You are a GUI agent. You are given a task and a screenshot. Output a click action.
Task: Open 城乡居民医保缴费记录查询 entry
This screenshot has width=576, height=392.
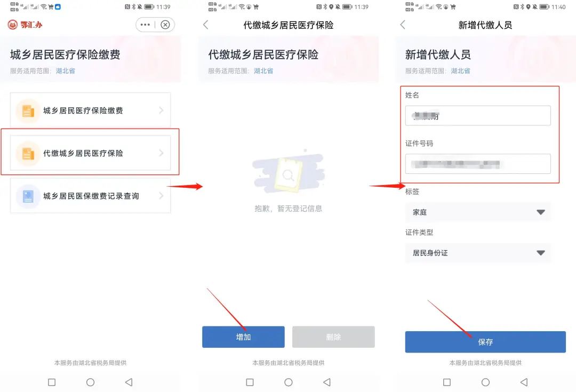[x=90, y=196]
